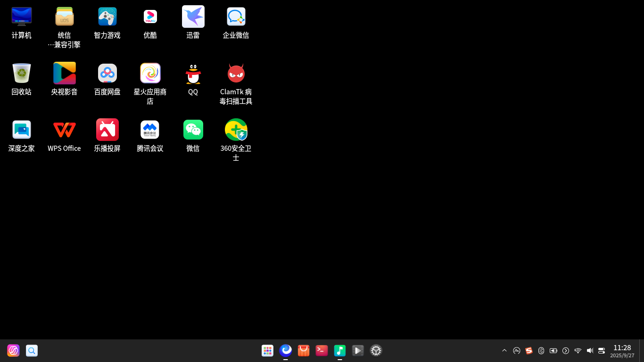Click the circled arrow tray icon

[566, 351]
